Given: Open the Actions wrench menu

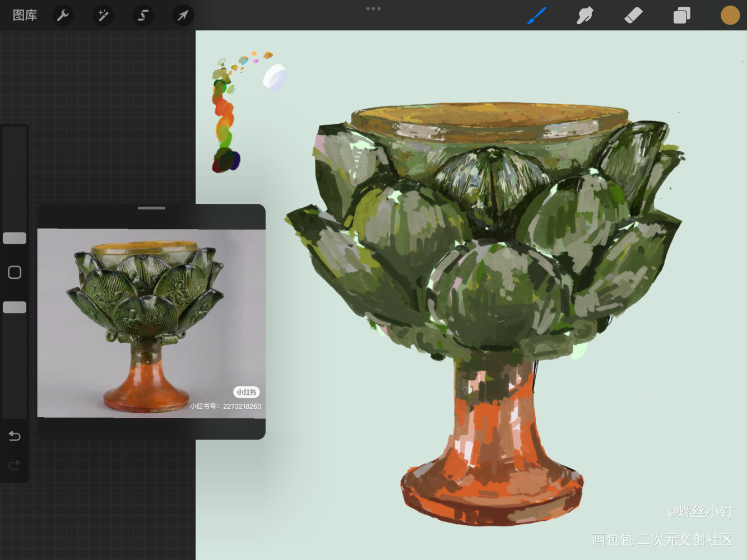Looking at the screenshot, I should [x=63, y=15].
